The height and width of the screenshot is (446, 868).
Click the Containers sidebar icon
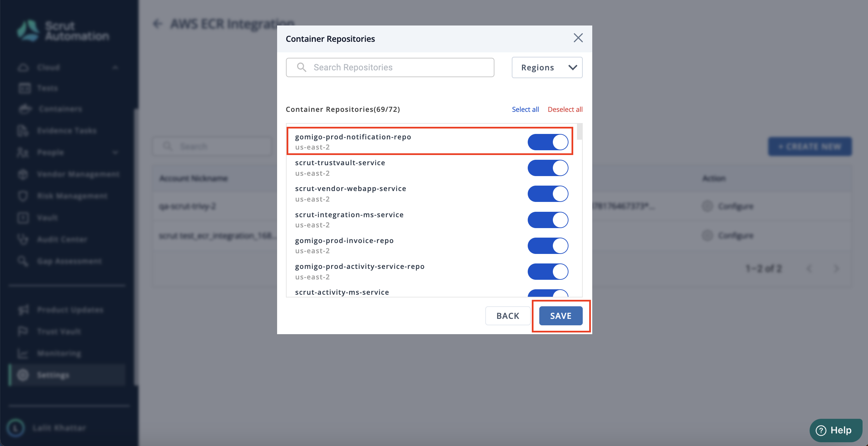(25, 109)
